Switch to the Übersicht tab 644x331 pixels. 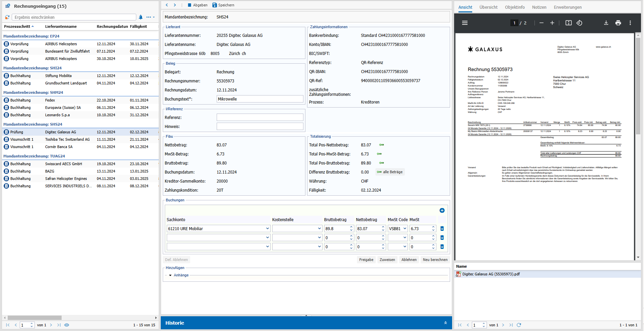click(488, 7)
